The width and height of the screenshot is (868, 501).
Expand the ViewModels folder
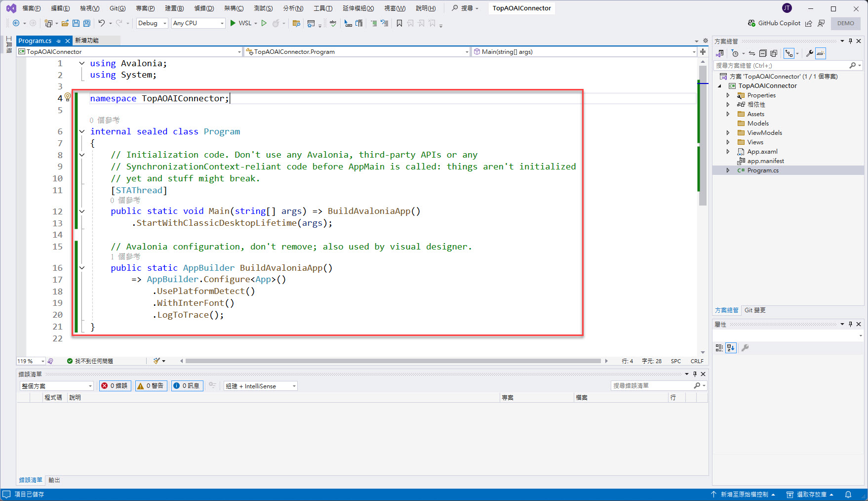click(728, 133)
